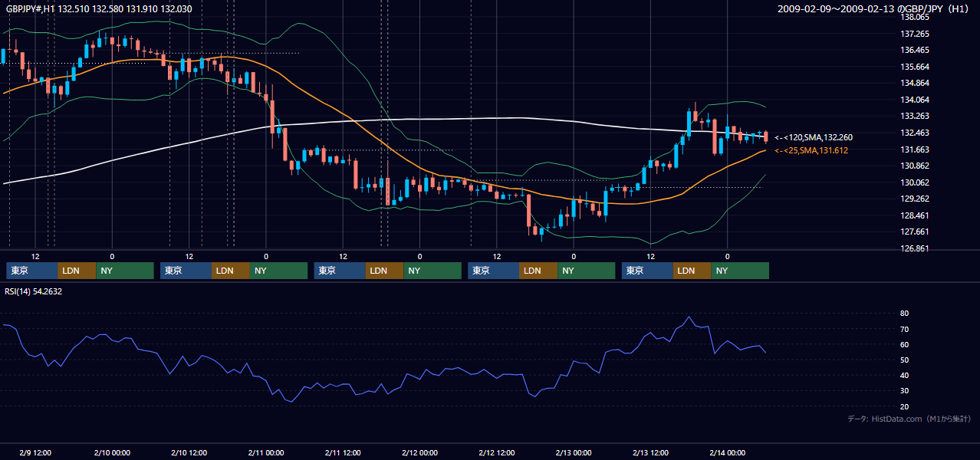Click the 25 SMA label reading 131.612
The image size is (980, 460).
pos(811,150)
